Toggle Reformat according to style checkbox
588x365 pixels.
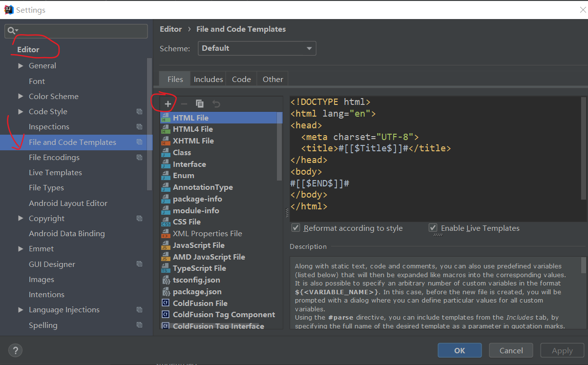[295, 228]
